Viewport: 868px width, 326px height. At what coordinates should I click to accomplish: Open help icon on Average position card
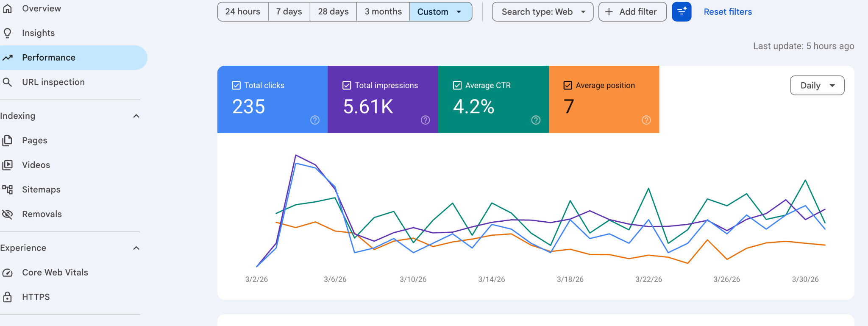(646, 120)
